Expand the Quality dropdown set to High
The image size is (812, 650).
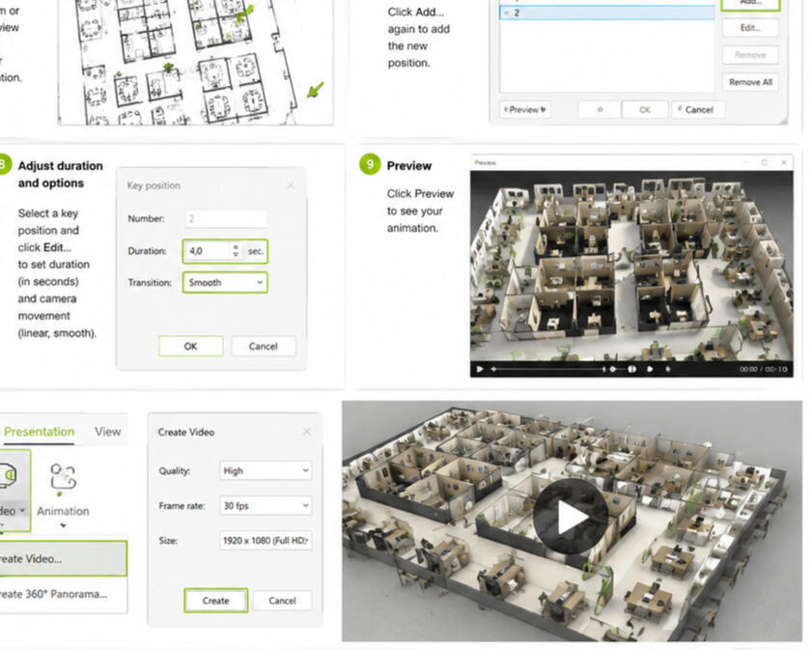(266, 470)
